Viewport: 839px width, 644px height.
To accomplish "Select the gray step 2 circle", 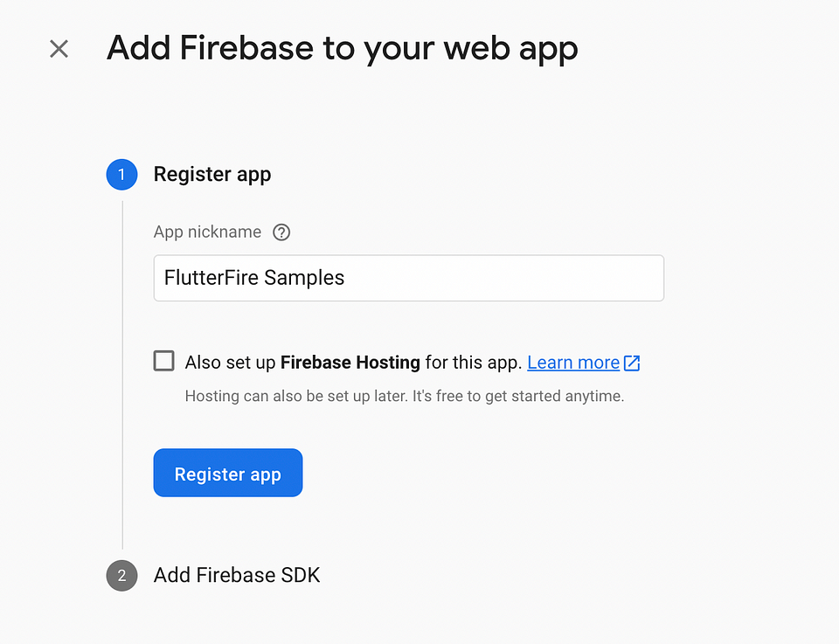I will pyautogui.click(x=122, y=576).
